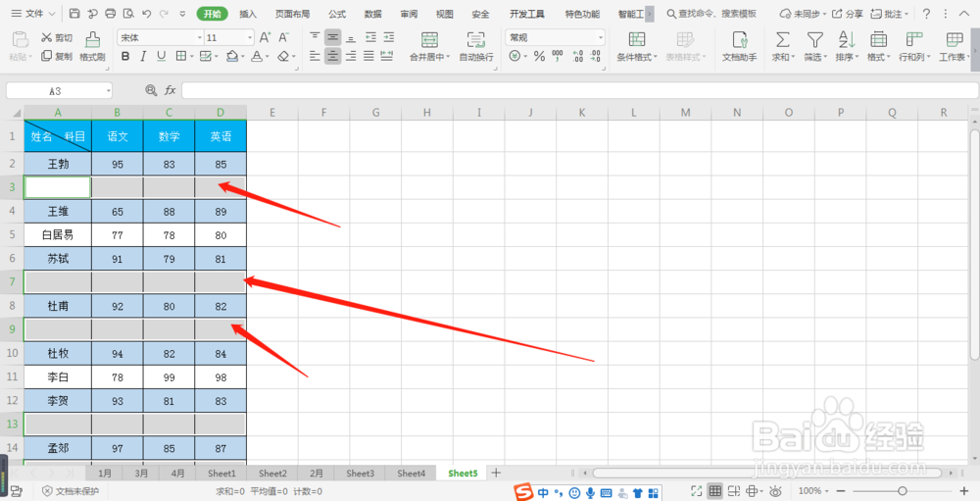Click the increase decimal places icon
980x501 pixels.
coord(577,56)
